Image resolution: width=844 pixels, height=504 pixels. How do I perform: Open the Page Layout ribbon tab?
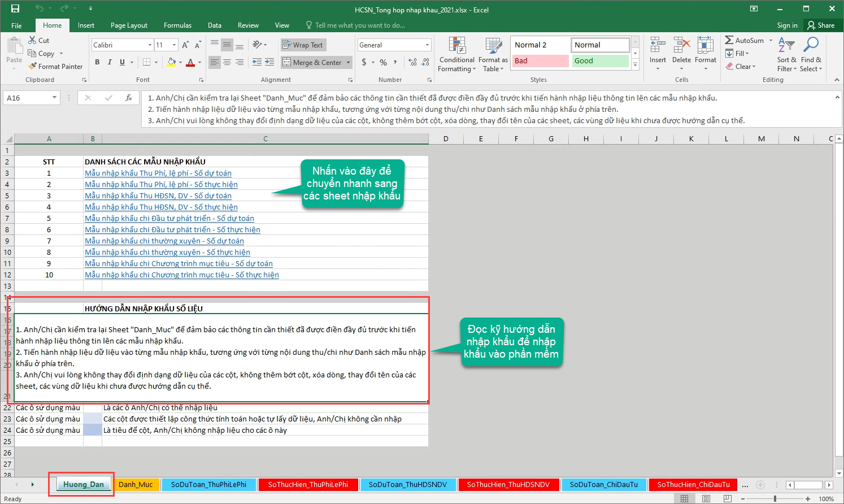pyautogui.click(x=129, y=25)
